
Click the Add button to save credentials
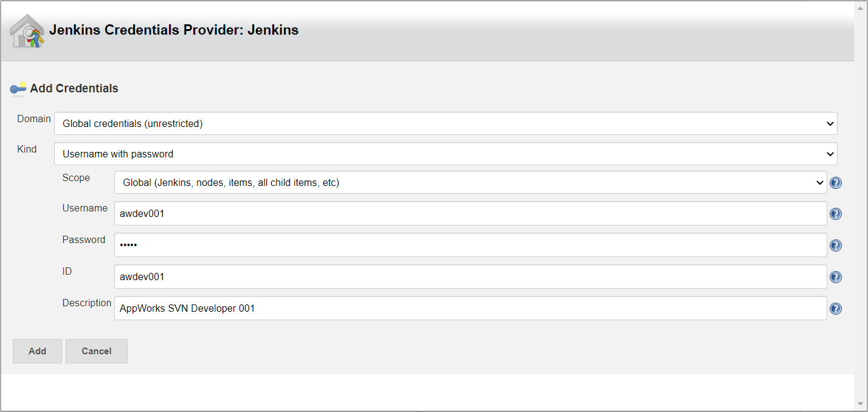pyautogui.click(x=36, y=351)
